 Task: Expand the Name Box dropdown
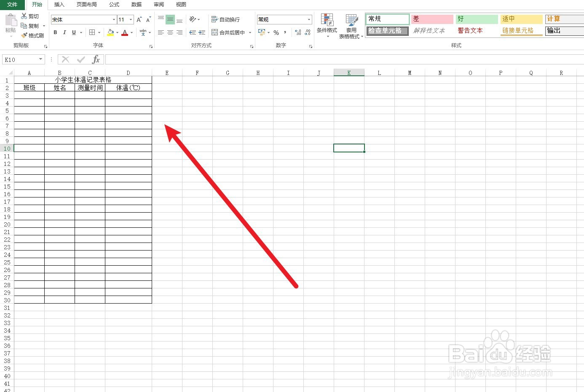click(41, 59)
